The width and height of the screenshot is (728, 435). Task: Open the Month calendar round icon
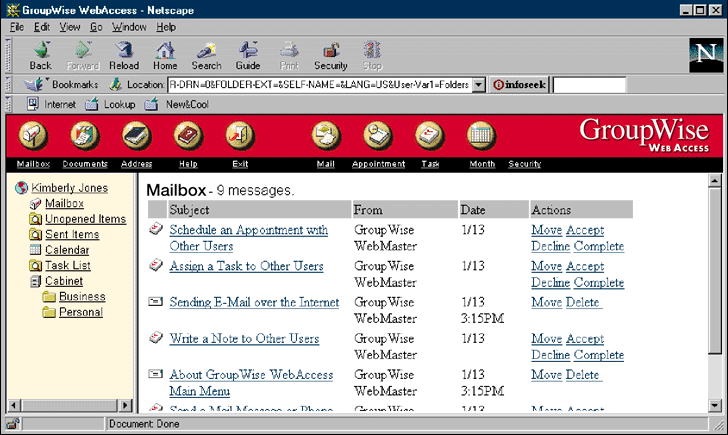(x=481, y=136)
